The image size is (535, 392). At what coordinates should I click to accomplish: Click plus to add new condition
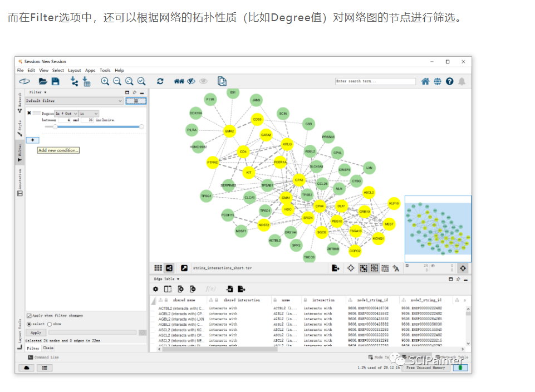pos(33,140)
